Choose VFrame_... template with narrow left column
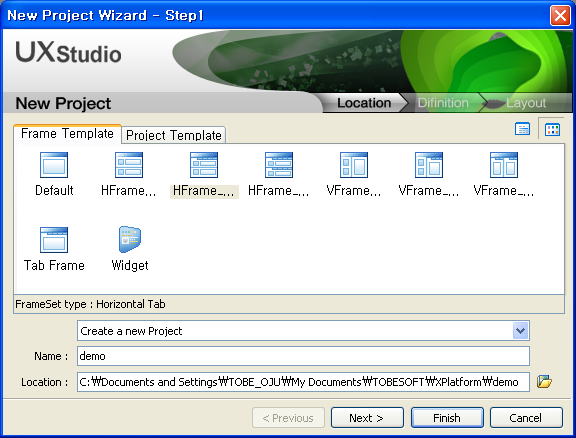 pyautogui.click(x=429, y=174)
